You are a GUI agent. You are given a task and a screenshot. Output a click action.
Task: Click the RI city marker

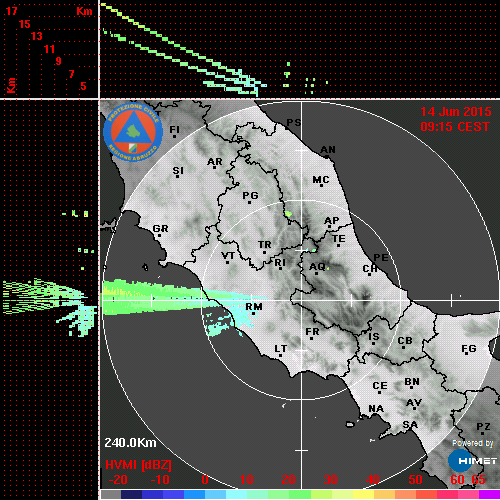pos(280,263)
